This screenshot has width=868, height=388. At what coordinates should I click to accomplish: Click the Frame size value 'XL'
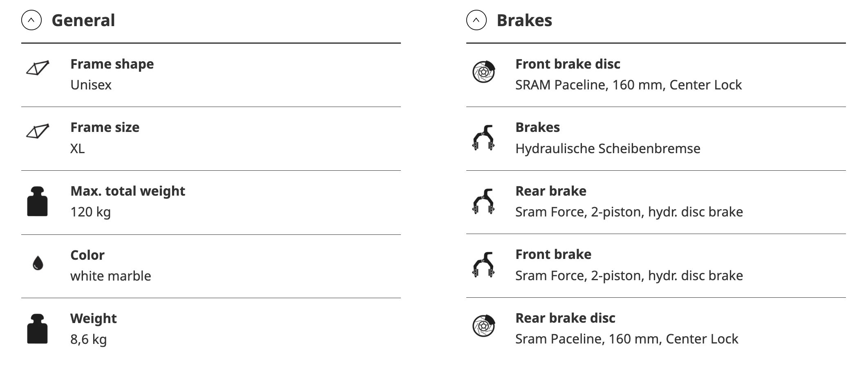click(x=78, y=149)
